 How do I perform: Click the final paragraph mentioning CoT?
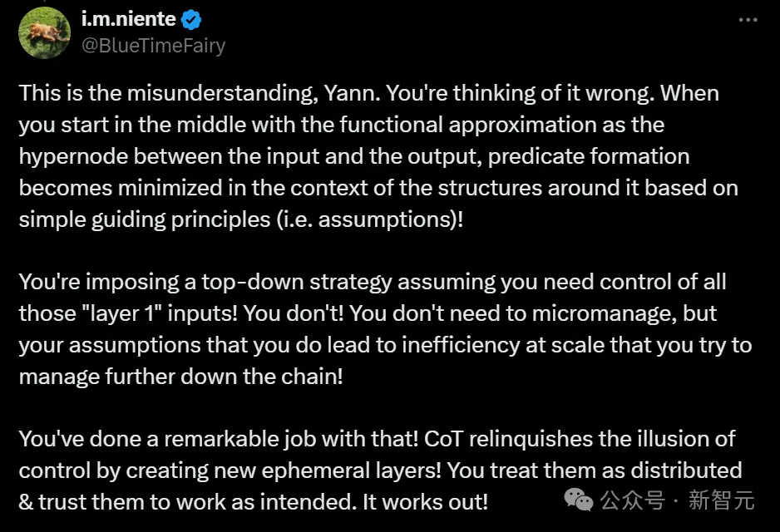click(380, 470)
